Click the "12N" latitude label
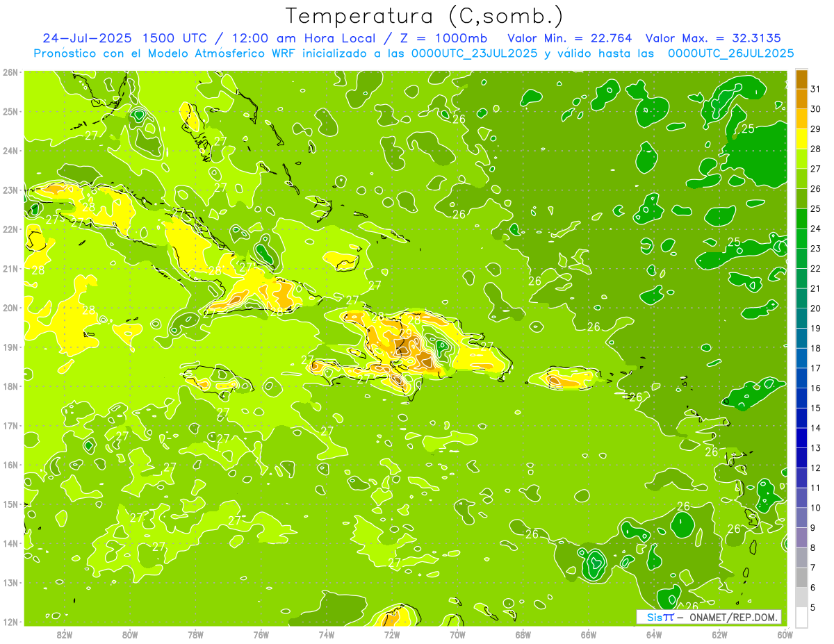Screen dimensions: 834x644 [x=10, y=622]
